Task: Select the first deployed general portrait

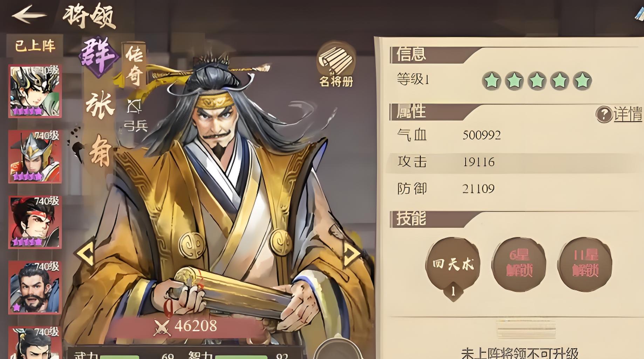Action: click(35, 91)
